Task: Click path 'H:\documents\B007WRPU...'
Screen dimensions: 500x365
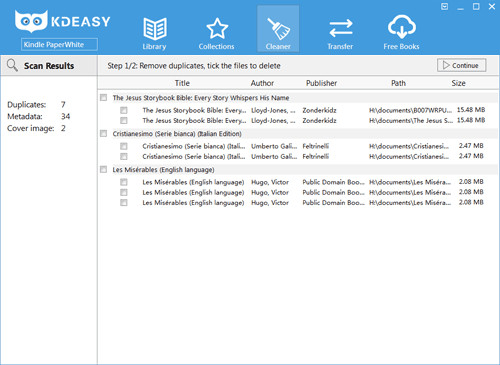Action: (410, 110)
